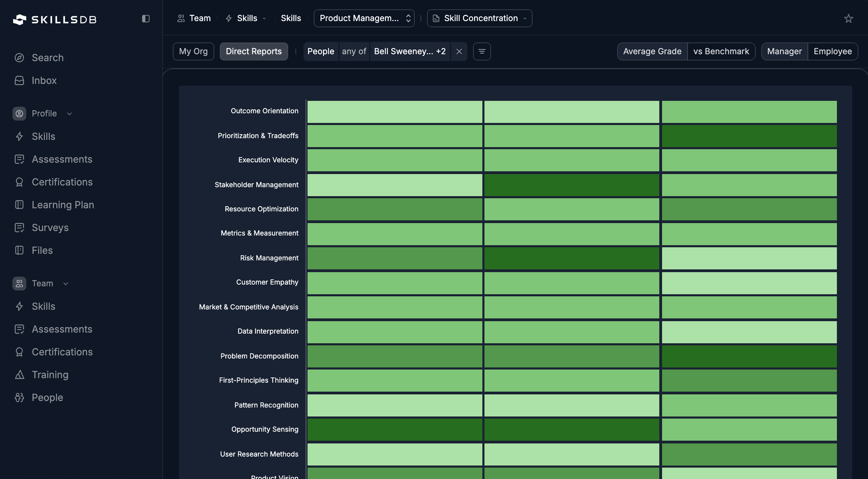Viewport: 868px width, 479px height.
Task: Open Surveys from the sidebar
Action: pos(50,228)
